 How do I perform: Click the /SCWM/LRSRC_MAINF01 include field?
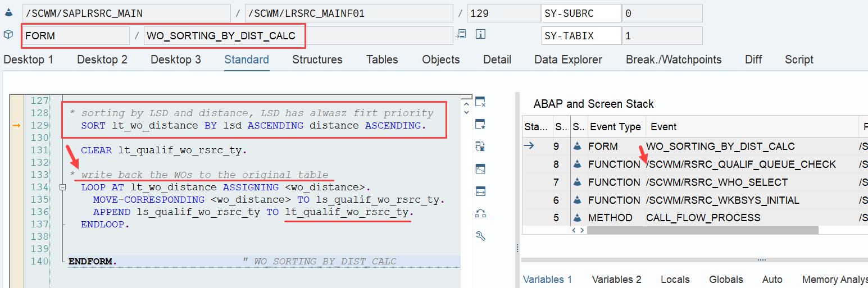tap(349, 13)
